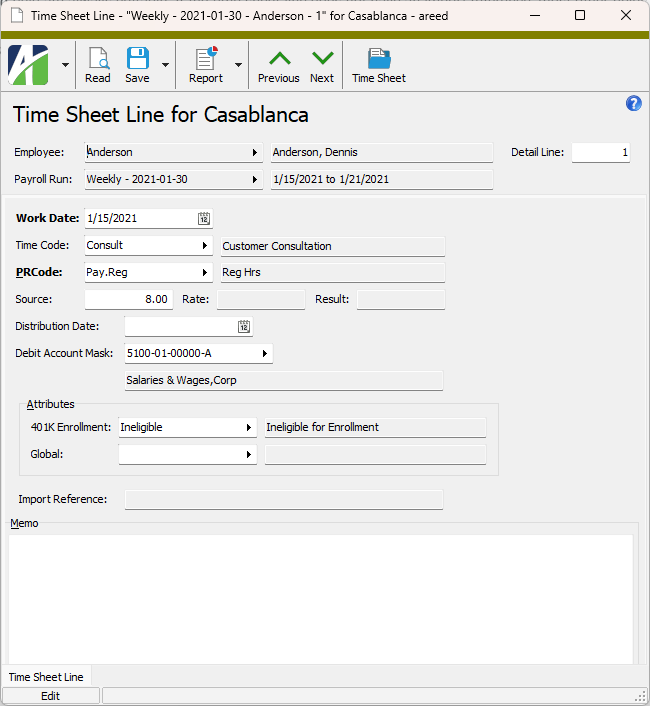
Task: Open Work Date calendar picker
Action: click(204, 218)
